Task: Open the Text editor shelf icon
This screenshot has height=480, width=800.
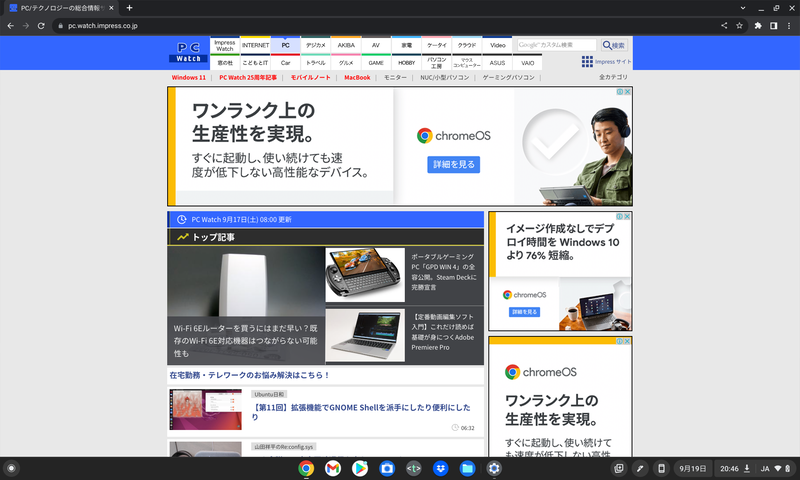Action: pos(414,468)
